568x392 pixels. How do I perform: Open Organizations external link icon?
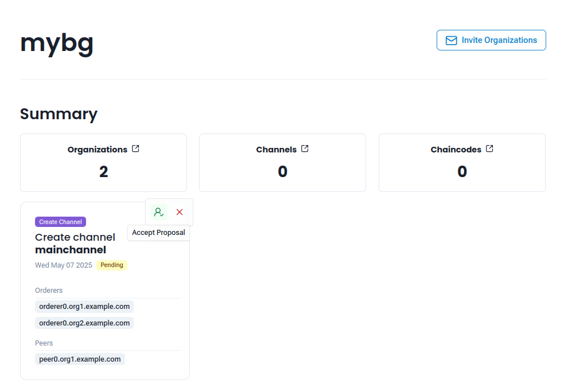point(135,149)
